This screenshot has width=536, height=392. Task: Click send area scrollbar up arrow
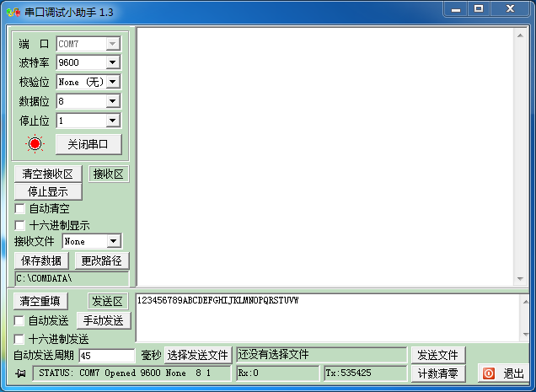525,302
